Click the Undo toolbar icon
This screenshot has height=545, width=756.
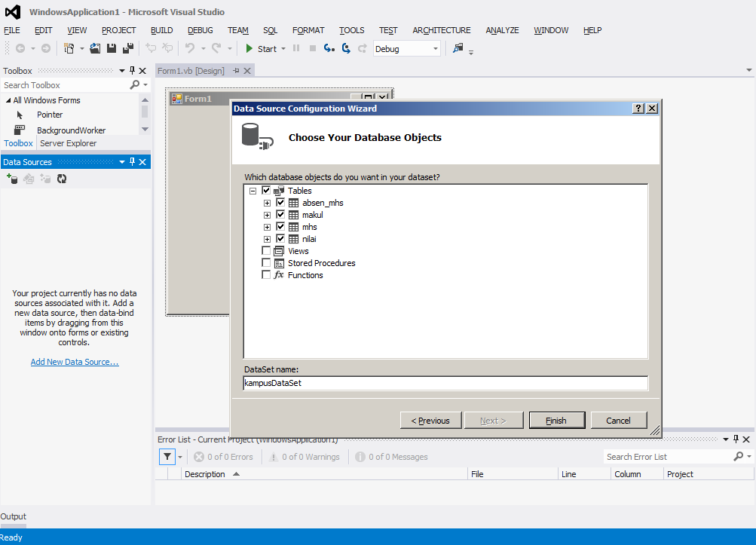190,48
